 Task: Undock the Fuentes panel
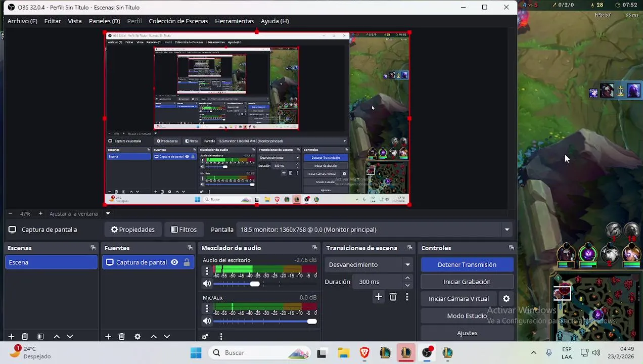190,248
